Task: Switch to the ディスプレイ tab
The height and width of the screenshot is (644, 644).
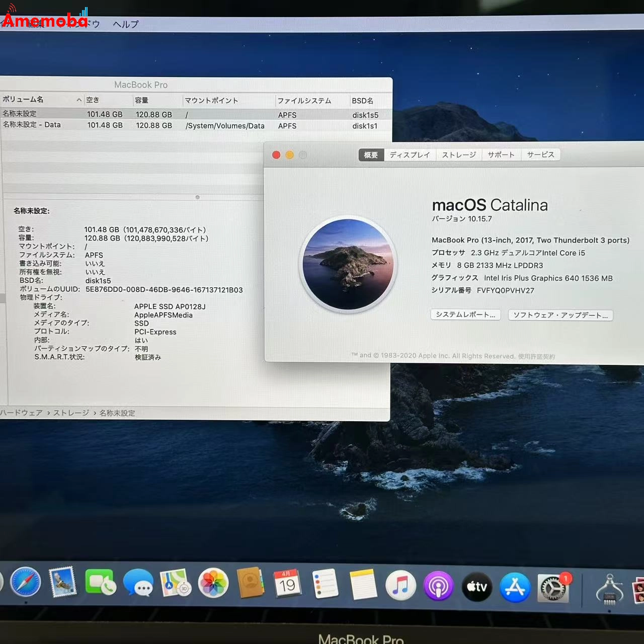Action: click(410, 154)
